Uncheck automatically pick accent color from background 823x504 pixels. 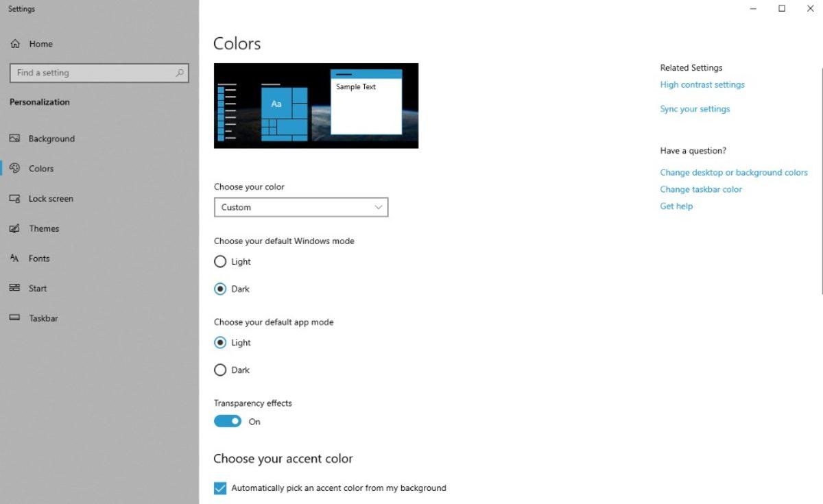click(219, 488)
